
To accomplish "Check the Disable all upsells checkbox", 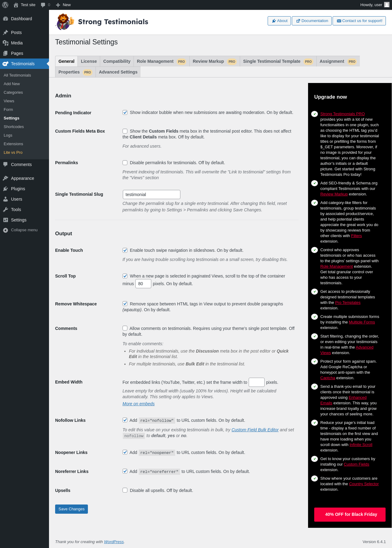I will click(125, 490).
